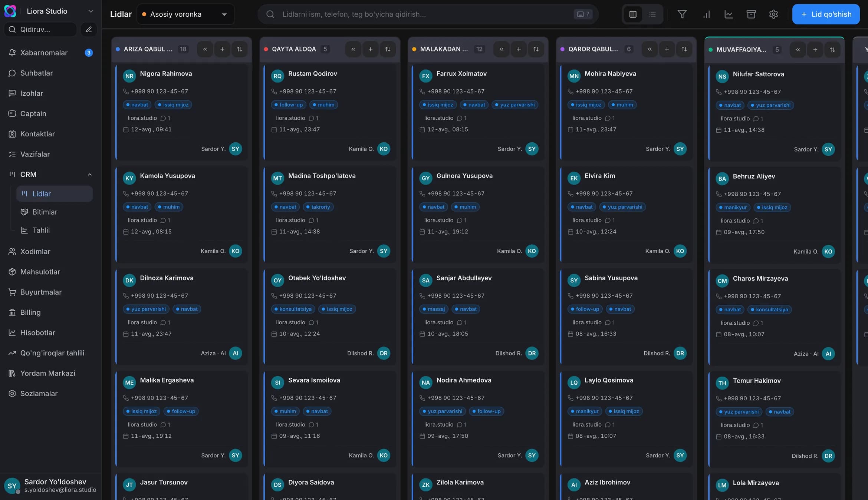Open Xodimlar staff page
868x500 pixels.
coord(50,251)
